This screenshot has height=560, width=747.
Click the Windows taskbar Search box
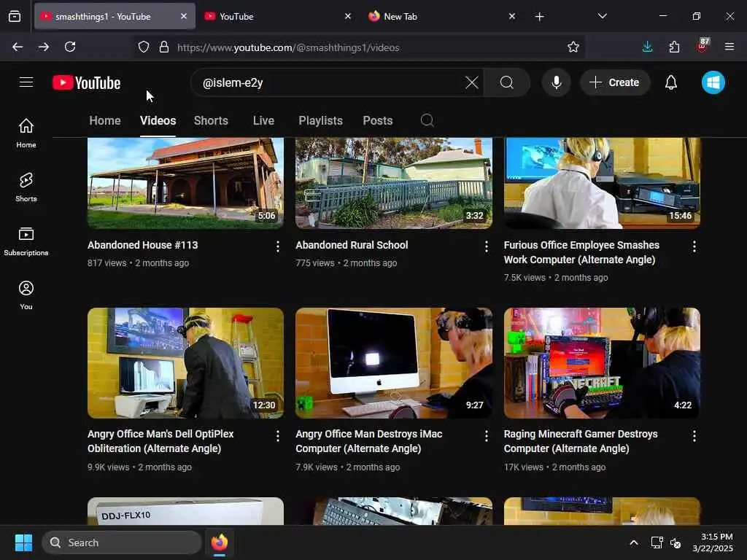coord(122,542)
